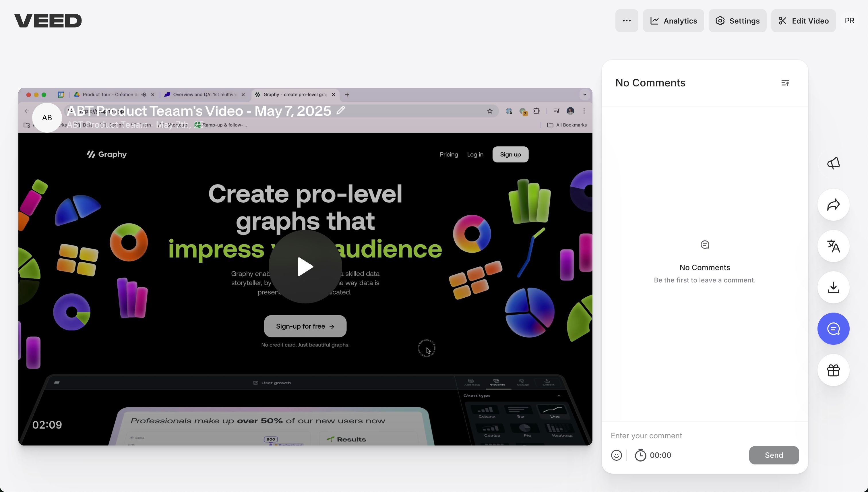Toggle the 00:00 comment timestamp

coord(653,455)
